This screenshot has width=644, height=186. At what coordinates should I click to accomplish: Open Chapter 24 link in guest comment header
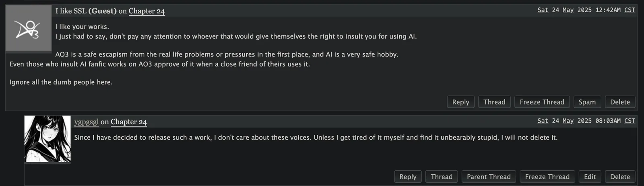147,11
